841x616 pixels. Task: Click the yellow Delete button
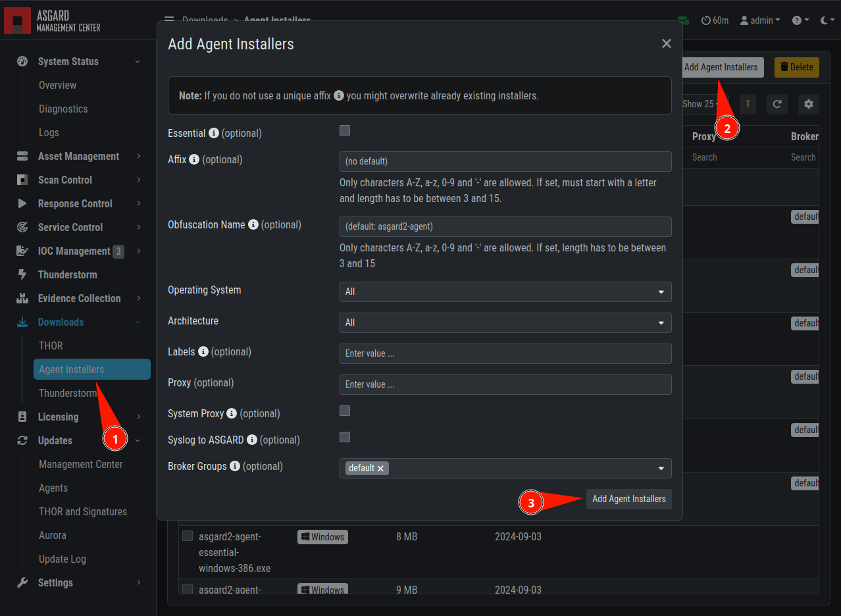coord(797,67)
